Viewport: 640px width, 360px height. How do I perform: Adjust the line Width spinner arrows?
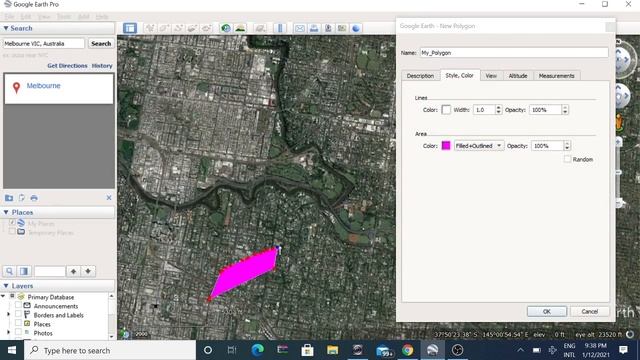pyautogui.click(x=498, y=110)
